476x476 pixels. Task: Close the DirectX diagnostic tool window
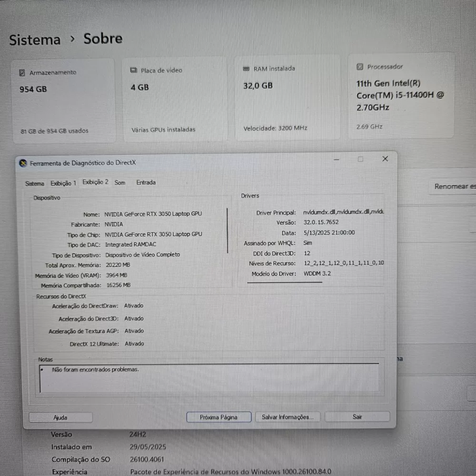[385, 159]
